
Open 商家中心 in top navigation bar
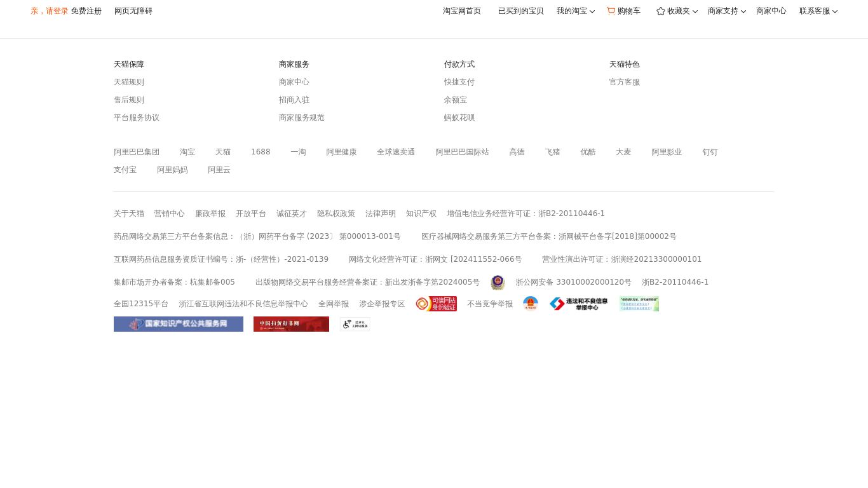[x=771, y=11]
